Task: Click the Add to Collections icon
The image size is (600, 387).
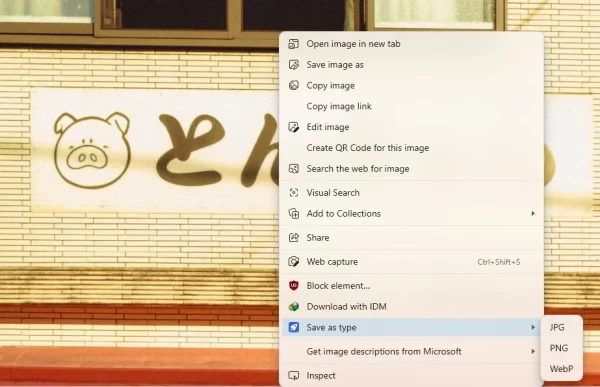Action: coord(293,214)
